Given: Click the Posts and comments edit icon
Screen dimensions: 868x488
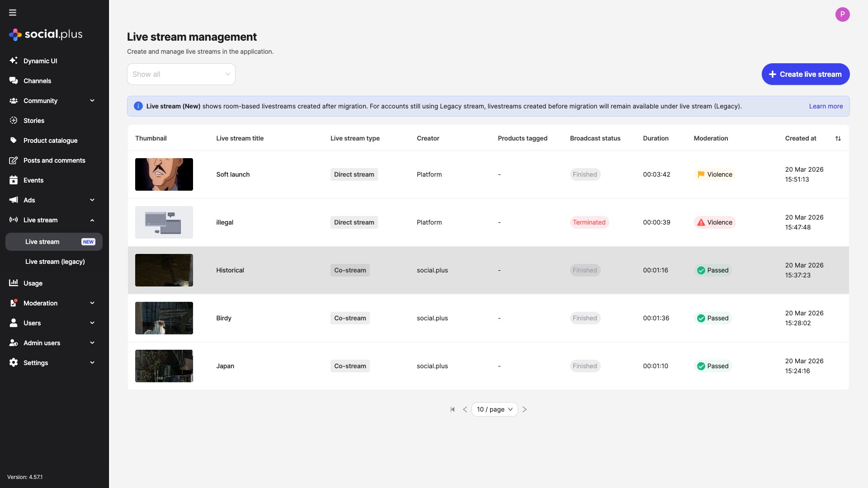Looking at the screenshot, I should point(14,160).
